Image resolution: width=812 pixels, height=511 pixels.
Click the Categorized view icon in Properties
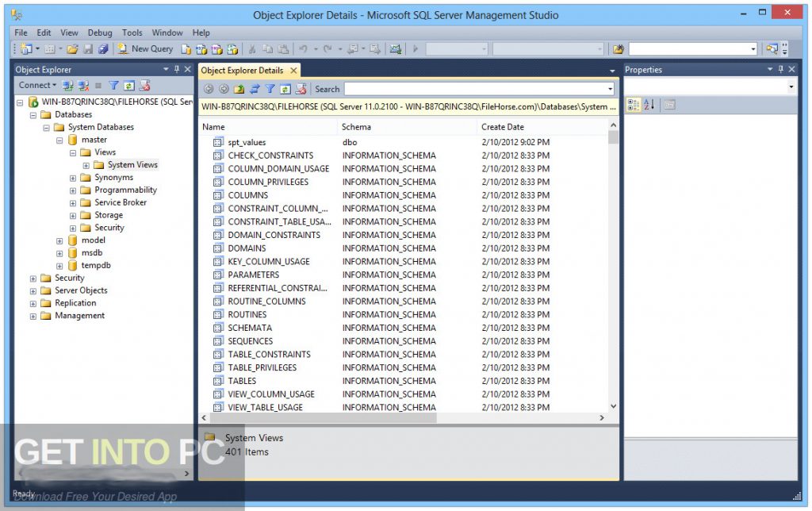tap(634, 106)
